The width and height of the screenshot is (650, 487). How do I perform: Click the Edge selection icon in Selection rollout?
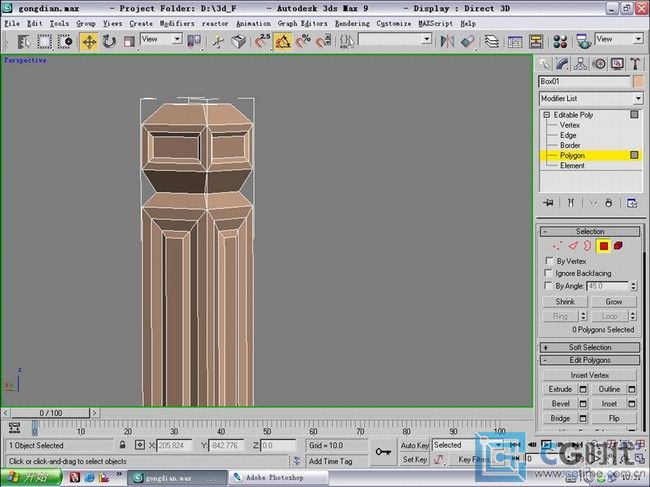click(573, 246)
